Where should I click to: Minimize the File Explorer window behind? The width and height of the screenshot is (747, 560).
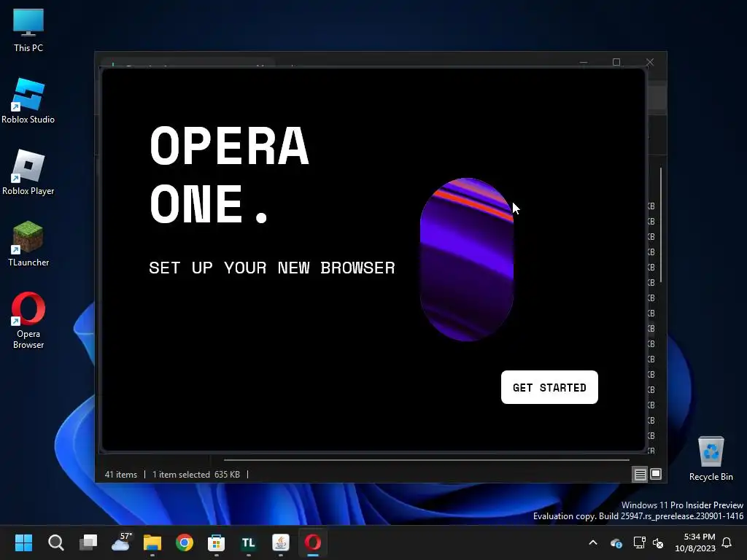(x=584, y=63)
